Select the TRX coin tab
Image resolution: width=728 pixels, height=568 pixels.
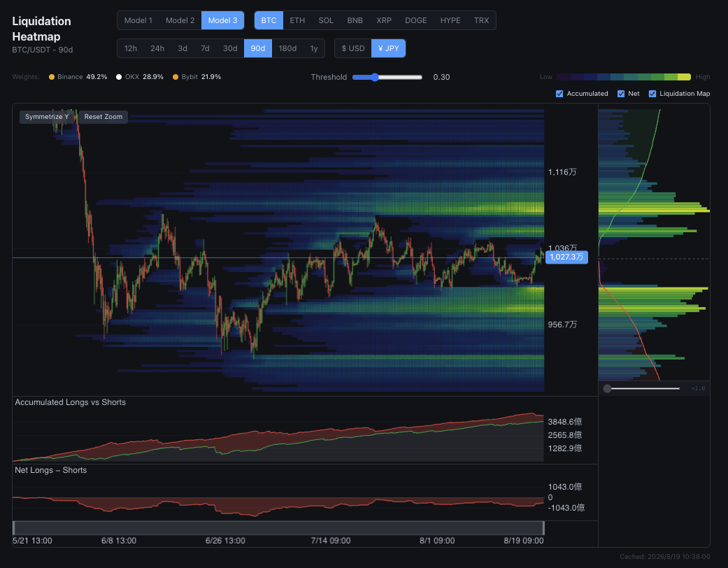(481, 20)
